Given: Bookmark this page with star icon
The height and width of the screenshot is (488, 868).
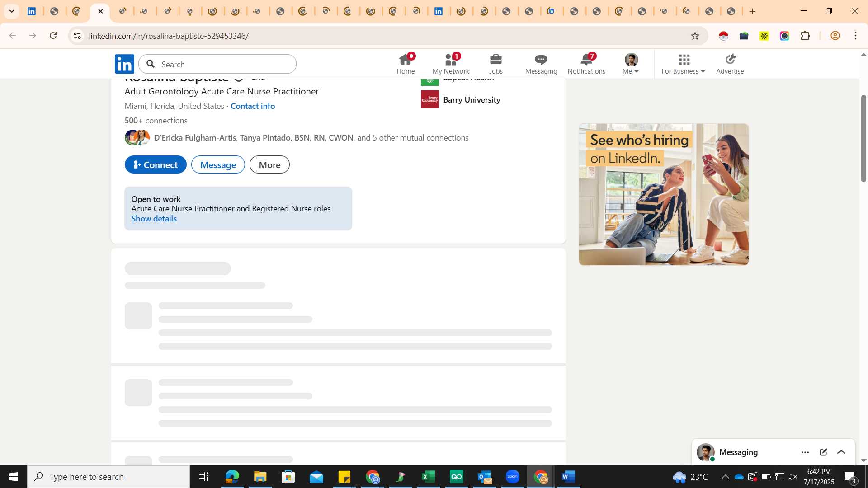Looking at the screenshot, I should point(695,36).
